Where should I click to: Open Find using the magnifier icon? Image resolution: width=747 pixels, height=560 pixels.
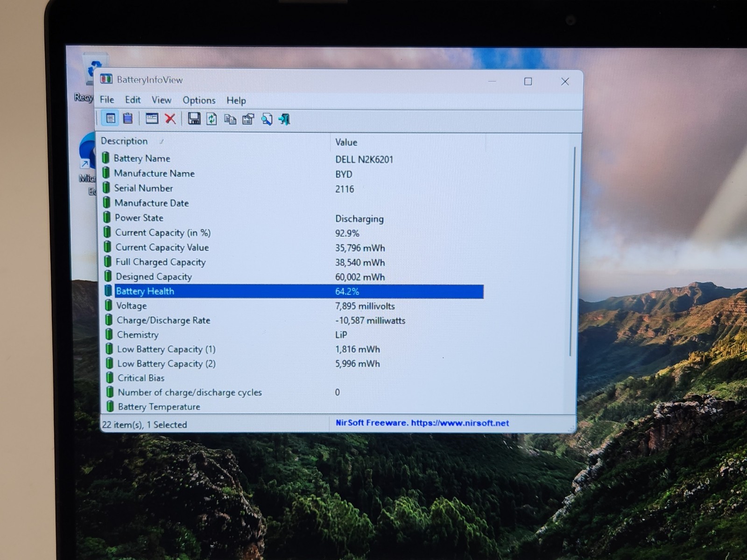pos(267,119)
